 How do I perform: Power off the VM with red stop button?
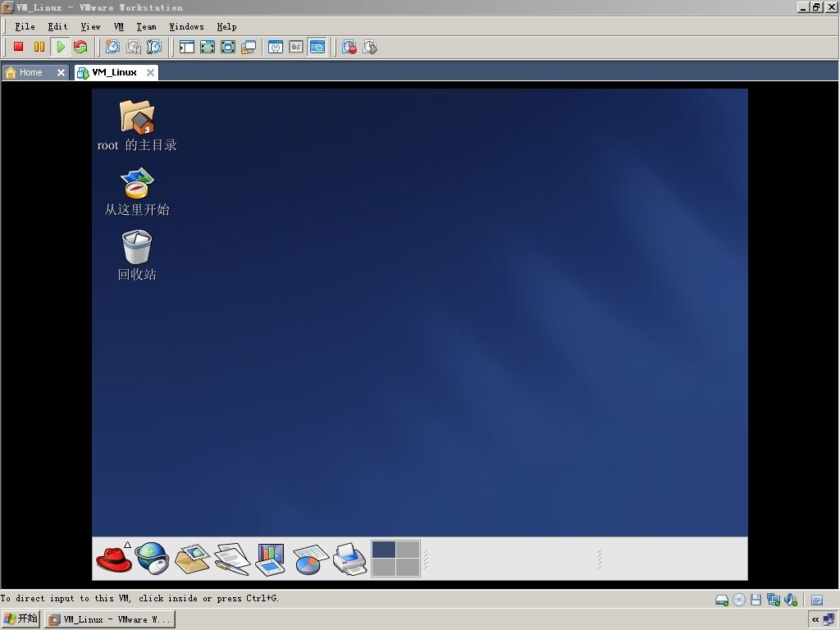pyautogui.click(x=18, y=47)
